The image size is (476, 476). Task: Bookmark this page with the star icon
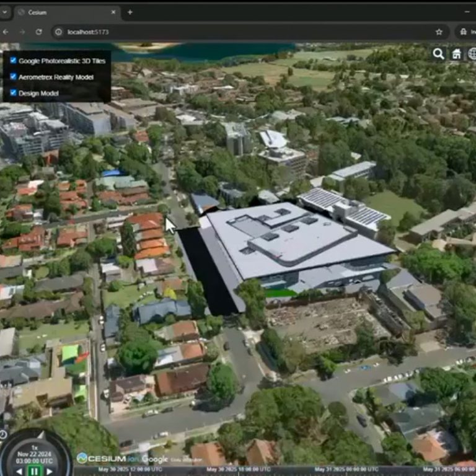click(439, 32)
